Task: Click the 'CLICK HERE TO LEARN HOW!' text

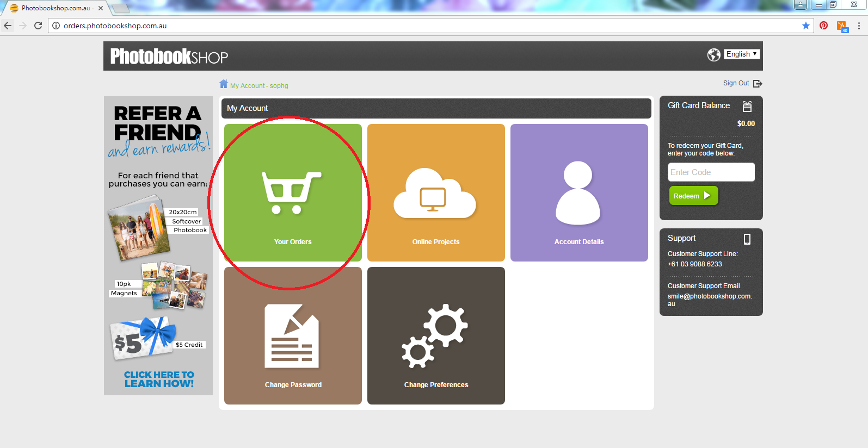Action: [x=159, y=379]
